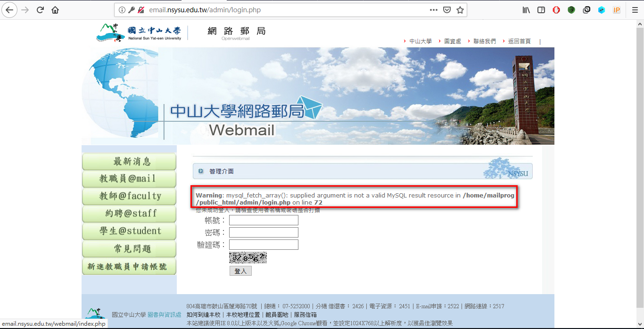Click the 管理介面 heading text

pos(222,171)
